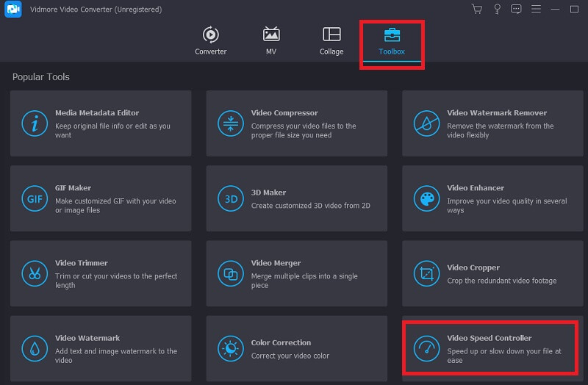Switch to the MV tab
This screenshot has width=588, height=385.
pos(271,41)
